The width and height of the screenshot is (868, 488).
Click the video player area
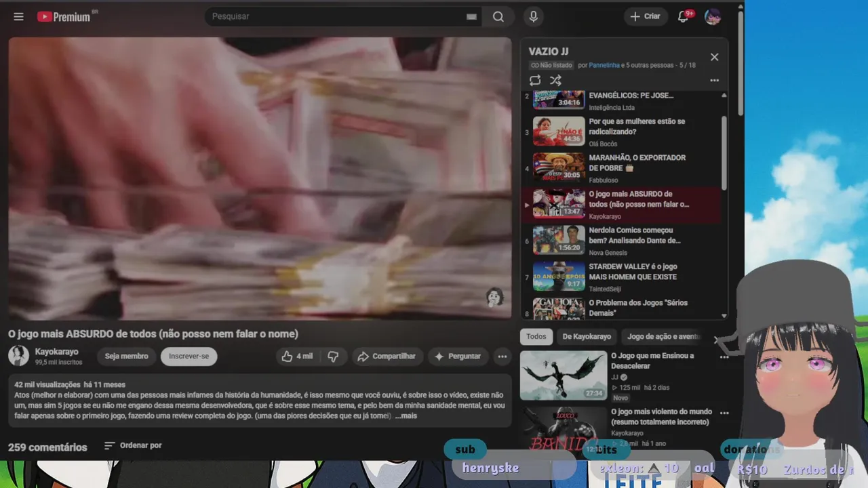pyautogui.click(x=260, y=178)
